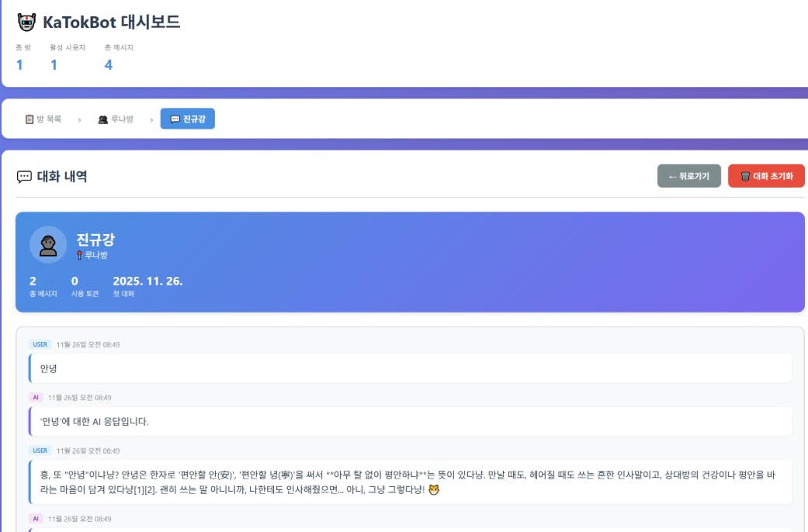
Task: Click the 총 메시지 count number 4
Action: click(x=107, y=64)
